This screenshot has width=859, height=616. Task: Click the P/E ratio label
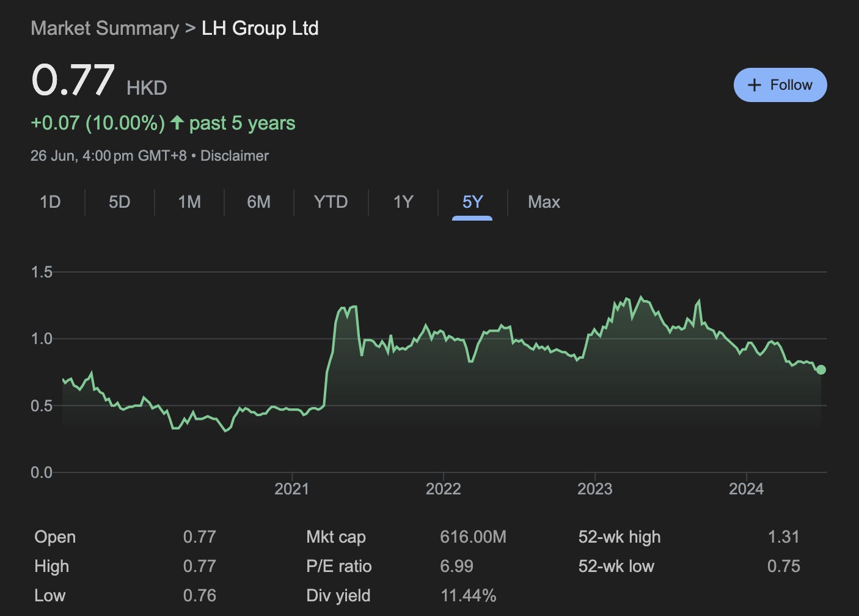point(339,566)
